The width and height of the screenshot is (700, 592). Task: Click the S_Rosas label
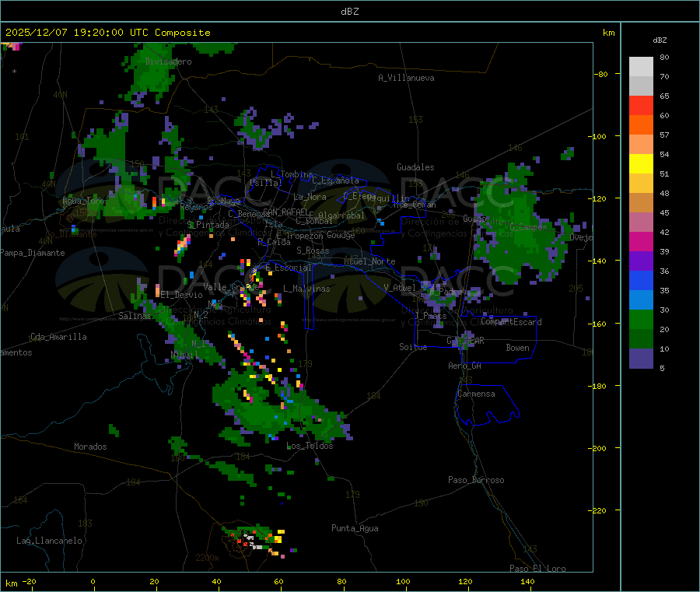313,250
